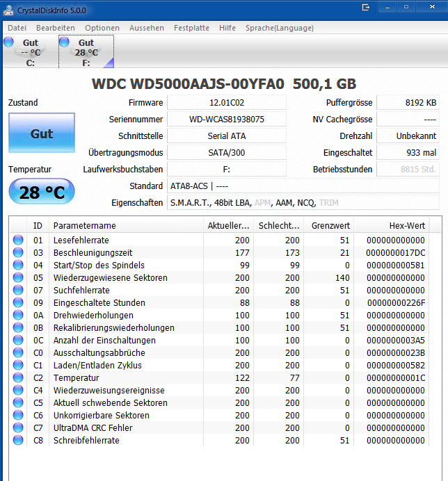This screenshot has height=481, width=448.
Task: Select the F: drive tab at 28 °C
Action: [x=86, y=52]
